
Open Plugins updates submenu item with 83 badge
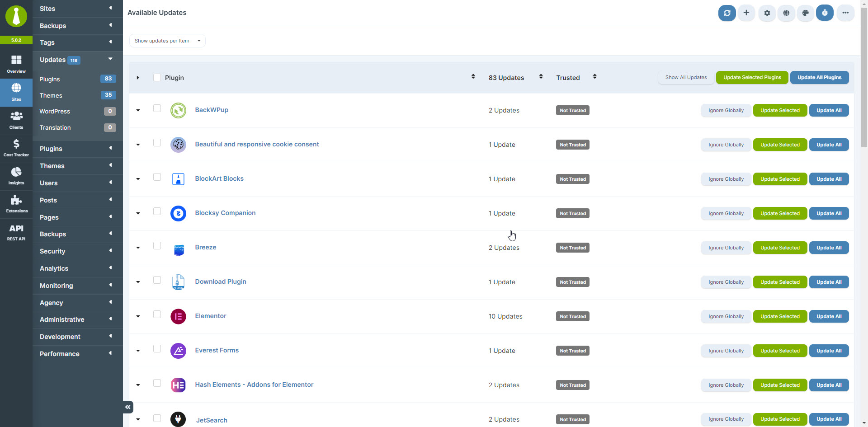click(77, 79)
